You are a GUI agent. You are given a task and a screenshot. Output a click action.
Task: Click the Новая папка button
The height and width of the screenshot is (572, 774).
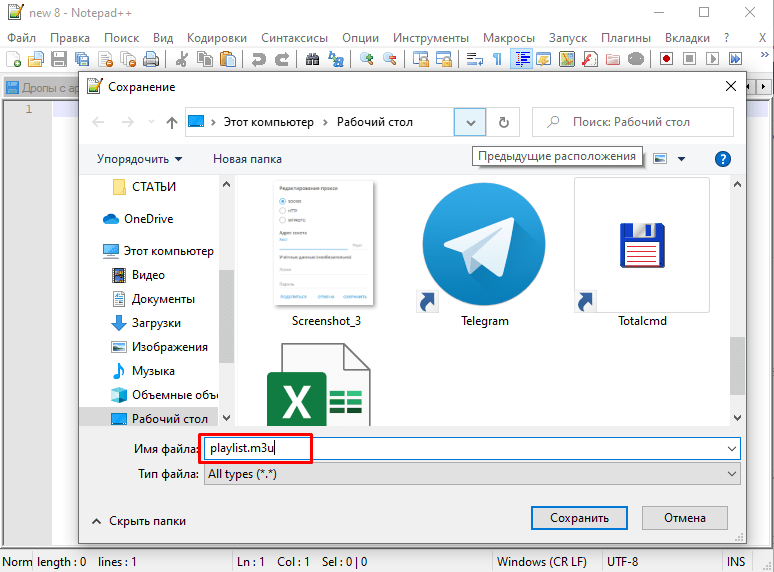point(247,159)
